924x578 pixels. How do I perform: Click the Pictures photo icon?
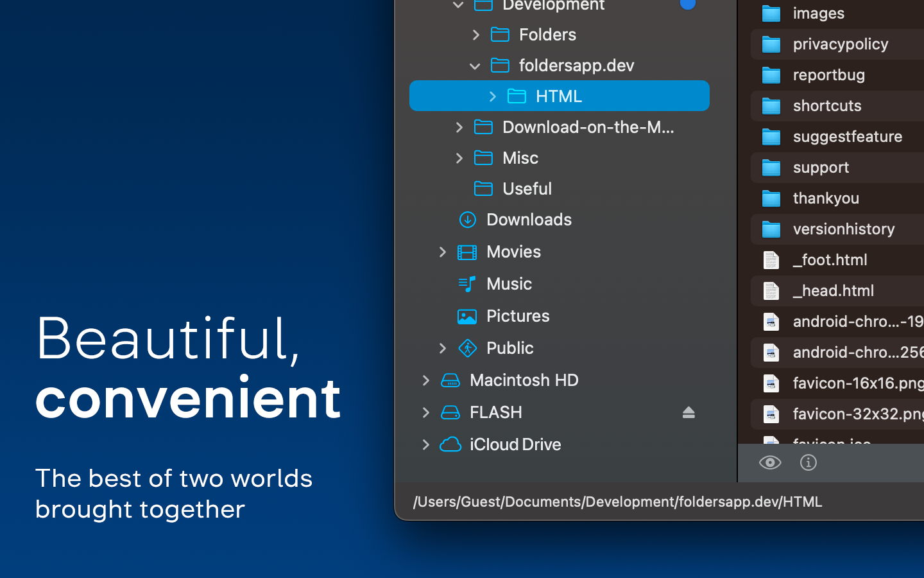pyautogui.click(x=467, y=316)
